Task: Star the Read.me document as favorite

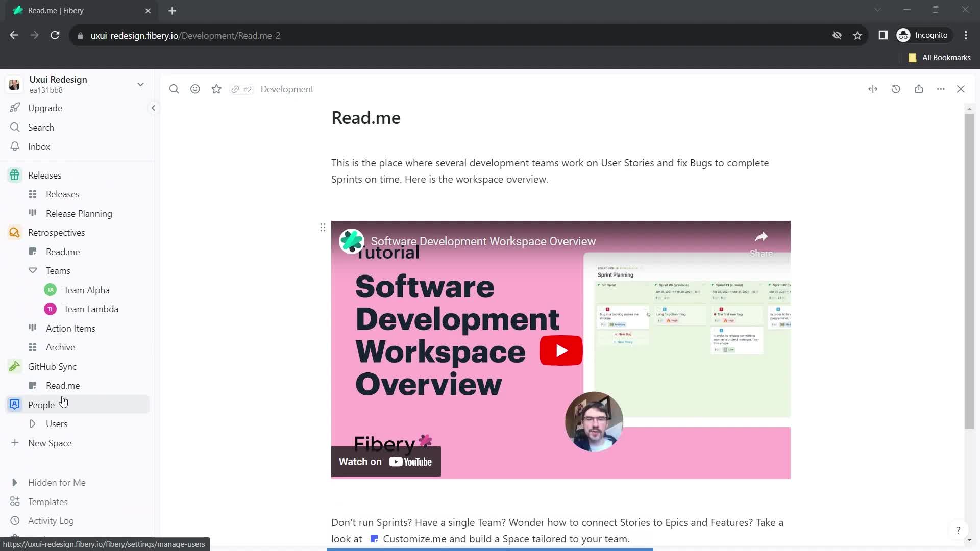Action: [216, 89]
